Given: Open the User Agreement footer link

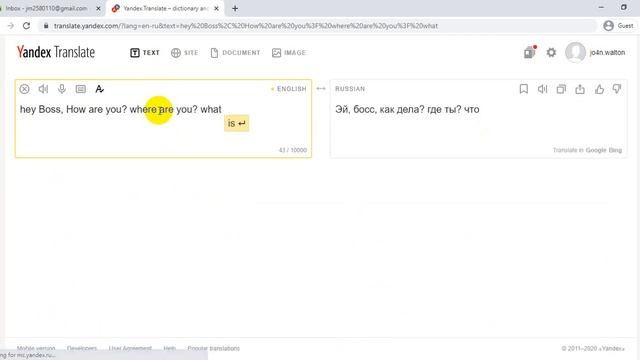Looking at the screenshot, I should (130, 348).
